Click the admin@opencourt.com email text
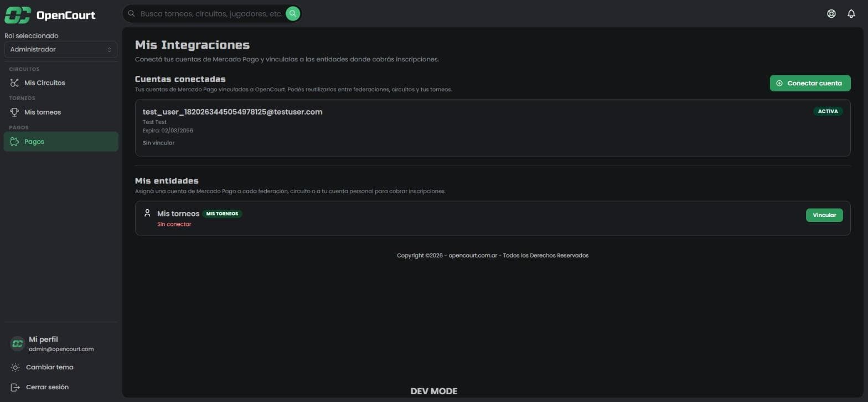 tap(61, 349)
